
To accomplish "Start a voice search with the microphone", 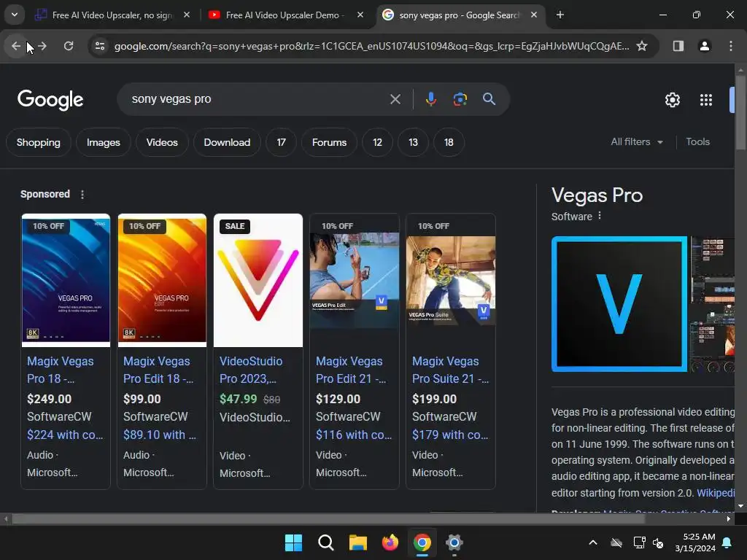I will (x=430, y=99).
